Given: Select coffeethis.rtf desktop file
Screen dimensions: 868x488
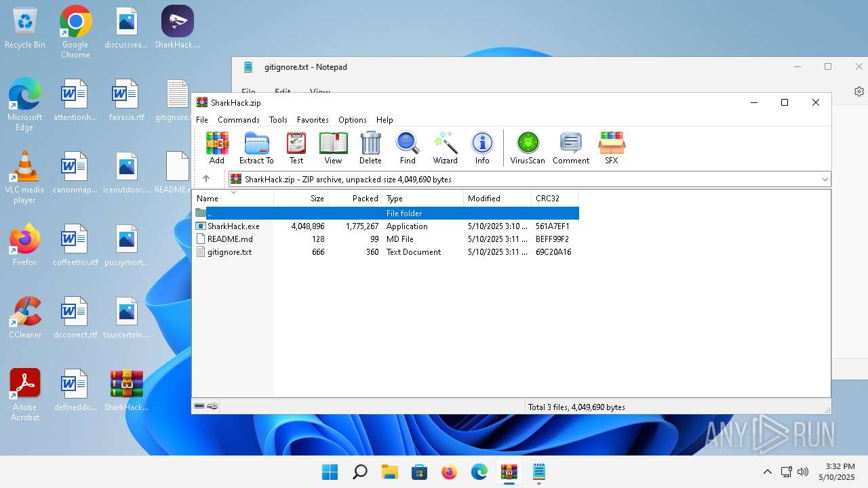Looking at the screenshot, I should pyautogui.click(x=75, y=245).
